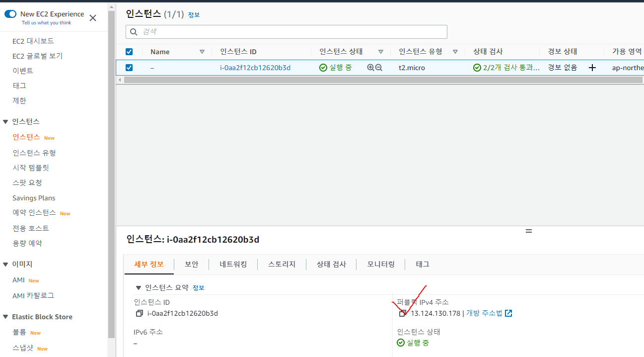Switch to the 모니터링 tab
This screenshot has width=644, height=357.
pyautogui.click(x=381, y=264)
